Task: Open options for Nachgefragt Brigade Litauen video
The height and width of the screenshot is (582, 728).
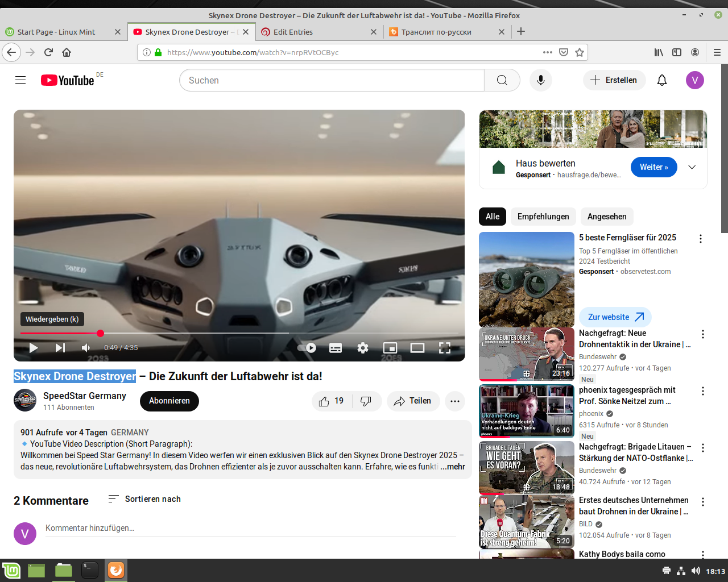Action: pos(703,448)
